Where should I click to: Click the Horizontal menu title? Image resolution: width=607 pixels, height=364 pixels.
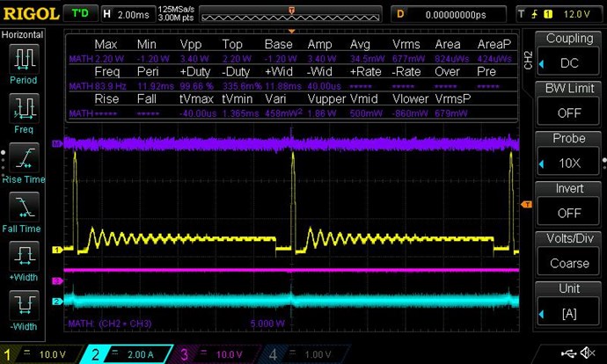coord(23,35)
